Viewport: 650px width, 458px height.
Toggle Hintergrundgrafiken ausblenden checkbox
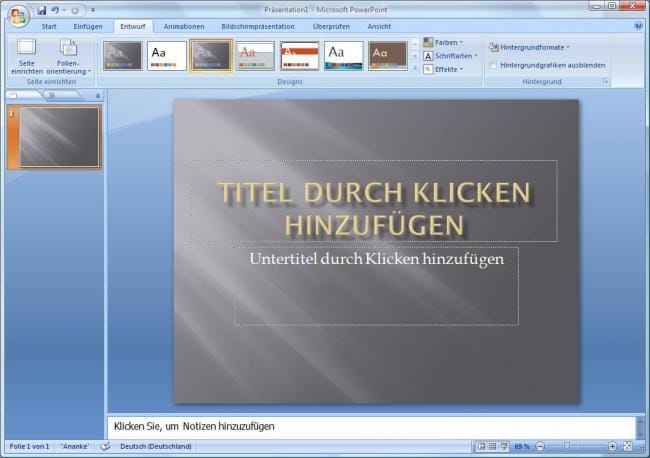[x=492, y=65]
